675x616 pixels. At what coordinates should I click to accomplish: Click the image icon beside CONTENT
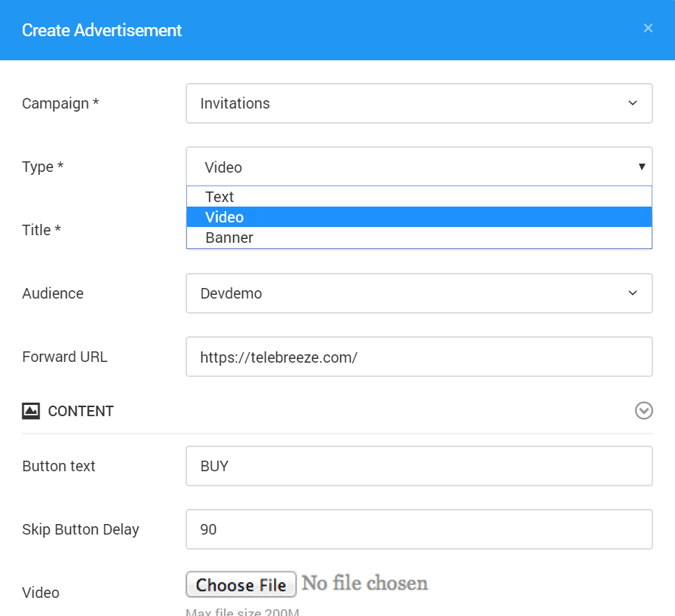tap(29, 411)
